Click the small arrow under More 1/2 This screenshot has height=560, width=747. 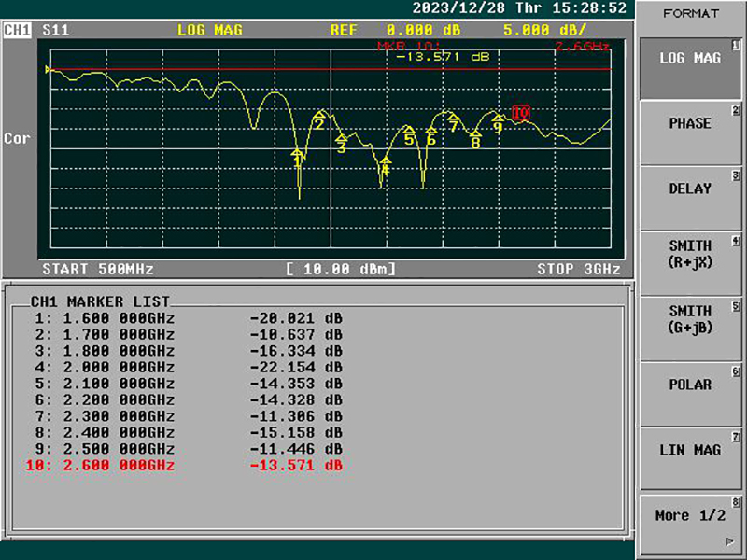pyautogui.click(x=729, y=541)
